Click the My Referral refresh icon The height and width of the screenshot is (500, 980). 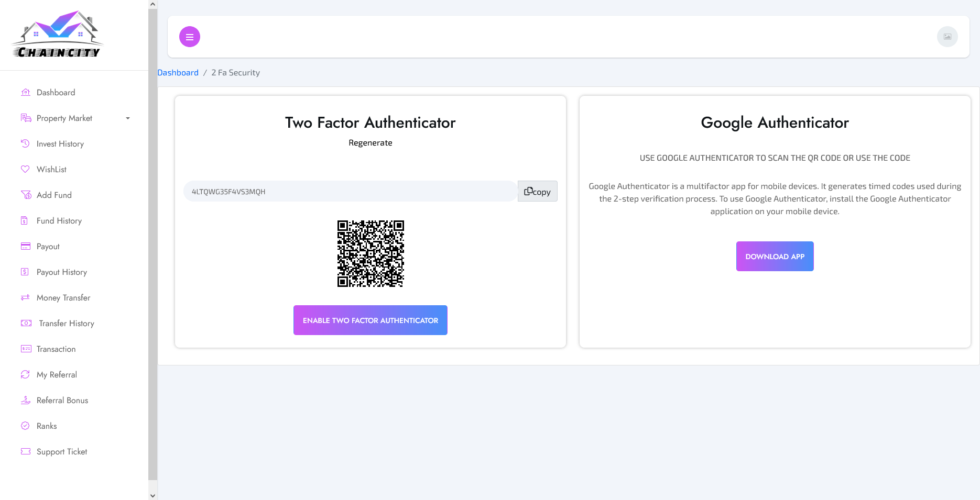pyautogui.click(x=25, y=374)
